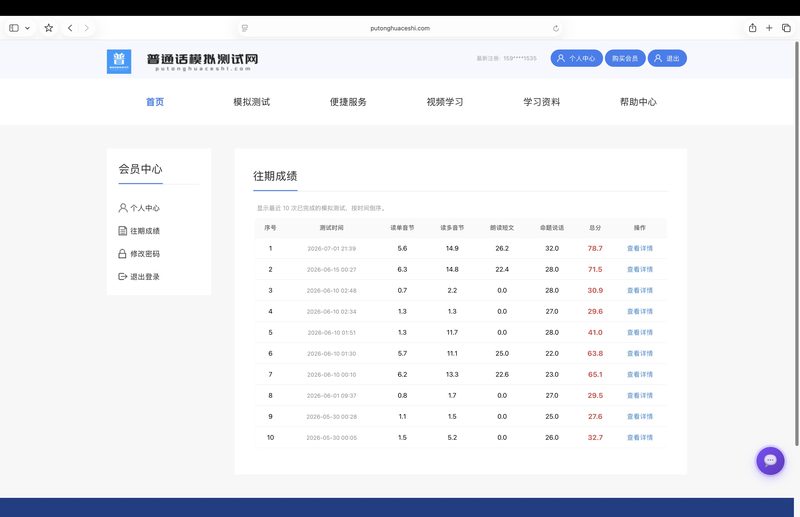Select 视频学习 navigation tab

(445, 102)
